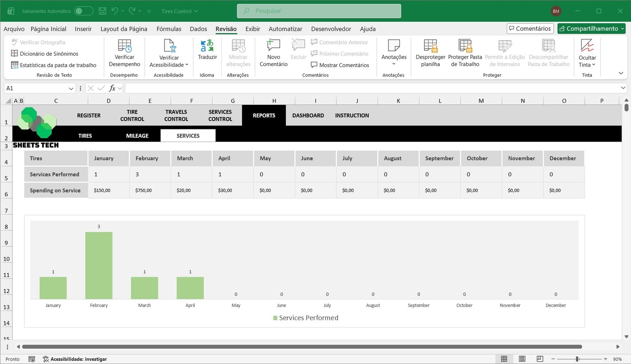The height and width of the screenshot is (364, 631).
Task: Click Proteger Pasta de Trabalho icon
Action: (465, 46)
